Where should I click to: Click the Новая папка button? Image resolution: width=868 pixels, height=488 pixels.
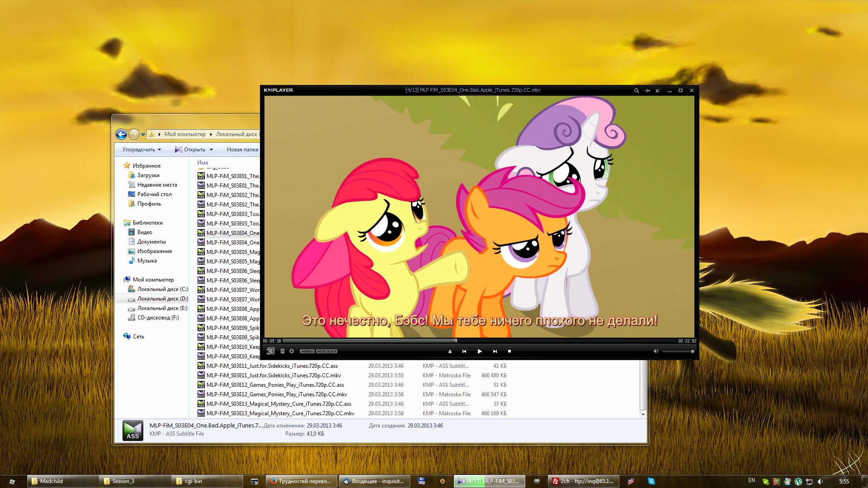coord(242,150)
